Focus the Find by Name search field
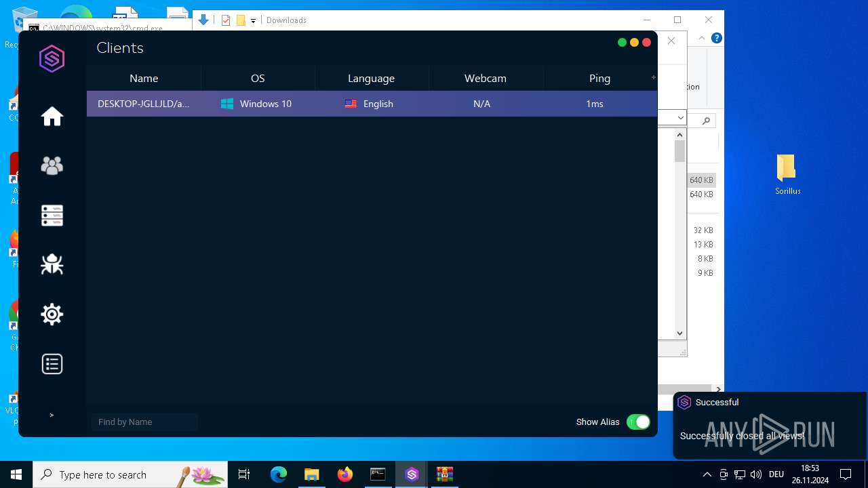The width and height of the screenshot is (868, 488). [x=144, y=422]
